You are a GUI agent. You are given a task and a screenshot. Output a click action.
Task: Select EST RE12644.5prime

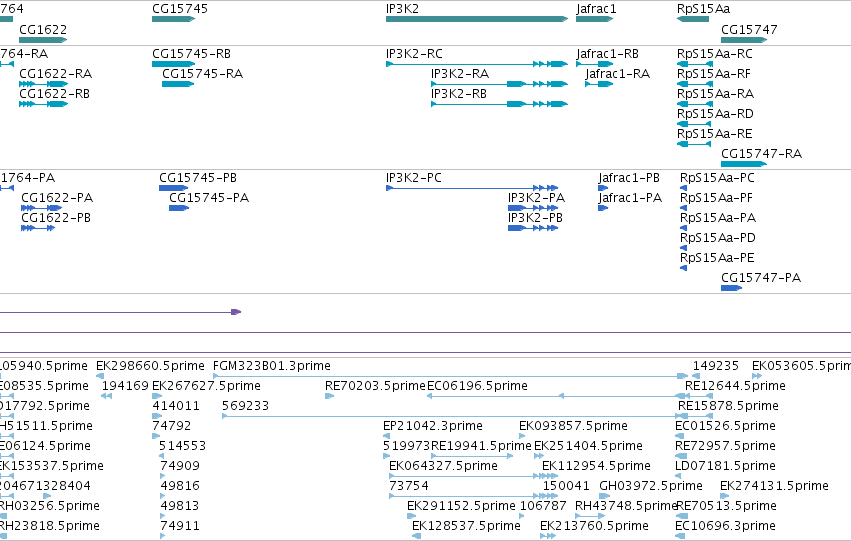point(735,386)
